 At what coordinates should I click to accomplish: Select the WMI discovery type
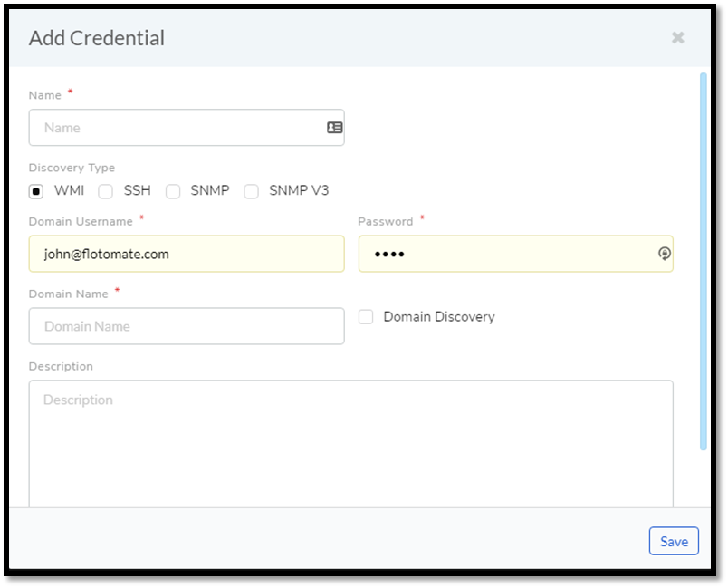click(x=36, y=191)
